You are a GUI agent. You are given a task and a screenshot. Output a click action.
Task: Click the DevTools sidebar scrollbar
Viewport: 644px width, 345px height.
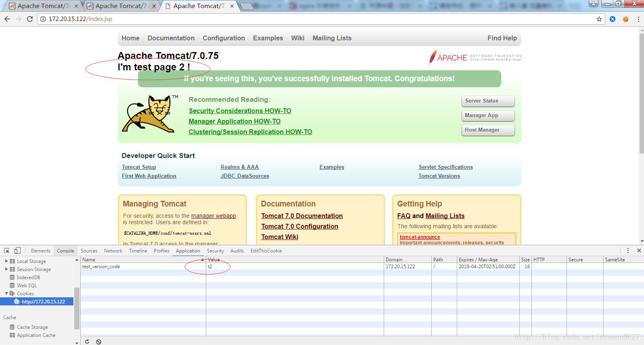pos(77,308)
